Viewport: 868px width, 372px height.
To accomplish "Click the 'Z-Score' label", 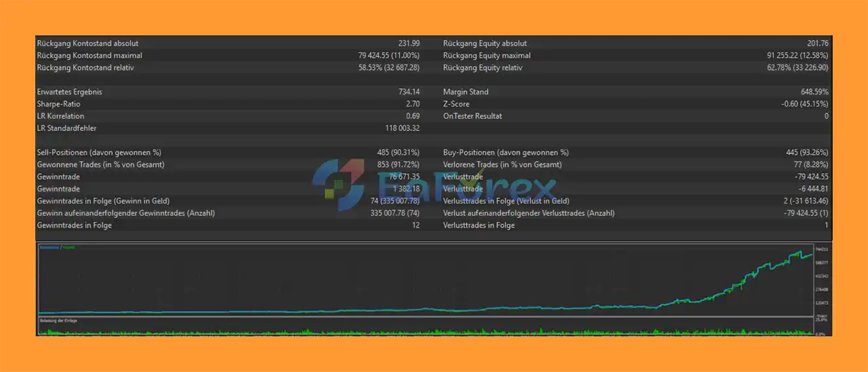I will (456, 104).
